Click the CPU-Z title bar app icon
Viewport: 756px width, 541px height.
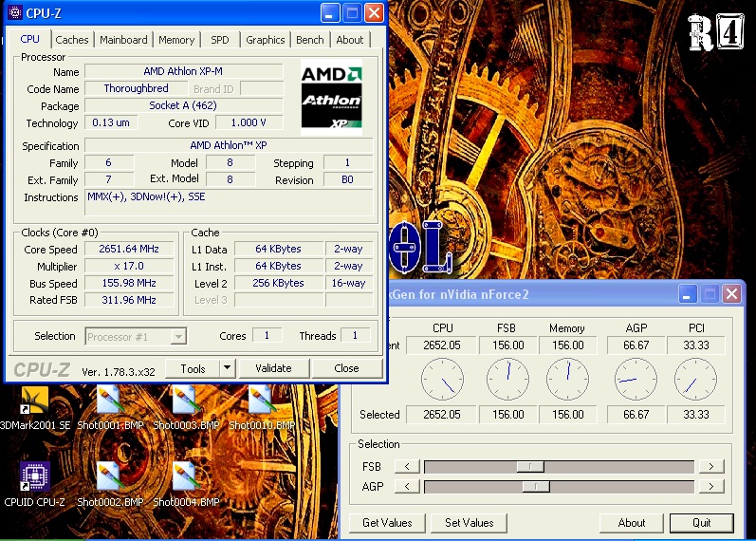coord(15,12)
